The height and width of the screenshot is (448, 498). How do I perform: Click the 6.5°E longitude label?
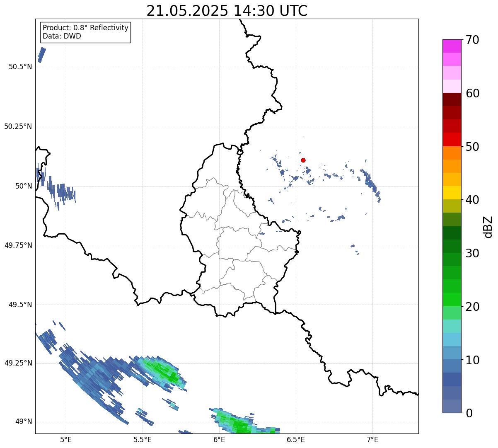(x=296, y=439)
